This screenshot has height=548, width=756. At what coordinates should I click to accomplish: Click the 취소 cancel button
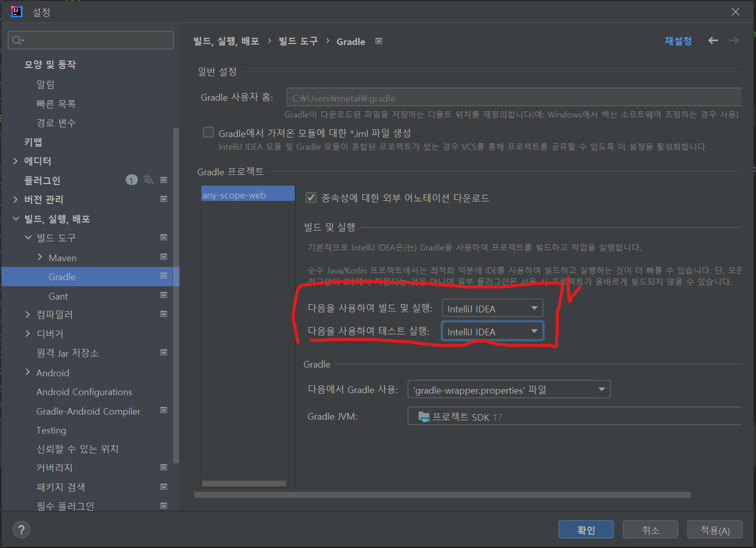[x=650, y=530]
